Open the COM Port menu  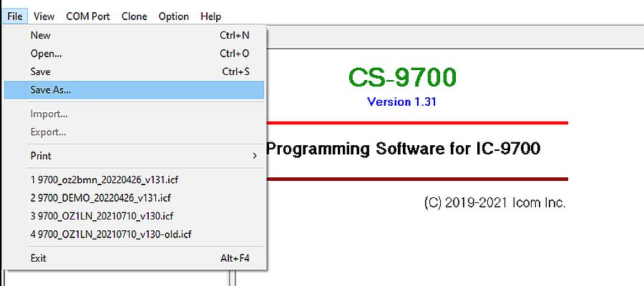(88, 16)
